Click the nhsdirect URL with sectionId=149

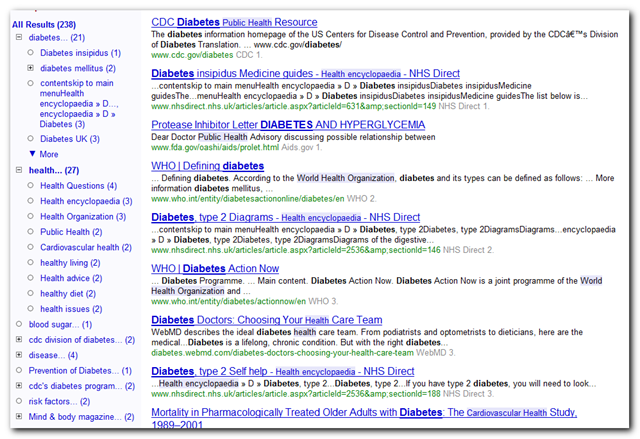293,106
